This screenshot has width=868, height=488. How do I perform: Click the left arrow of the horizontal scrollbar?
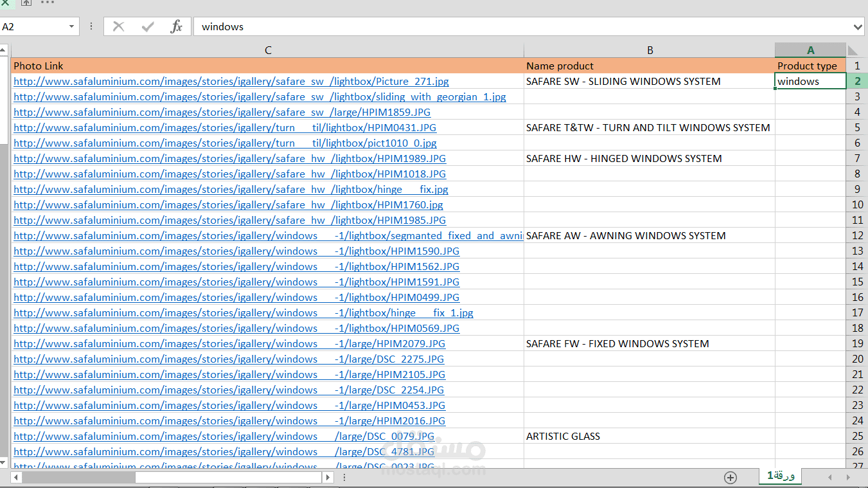coord(15,478)
